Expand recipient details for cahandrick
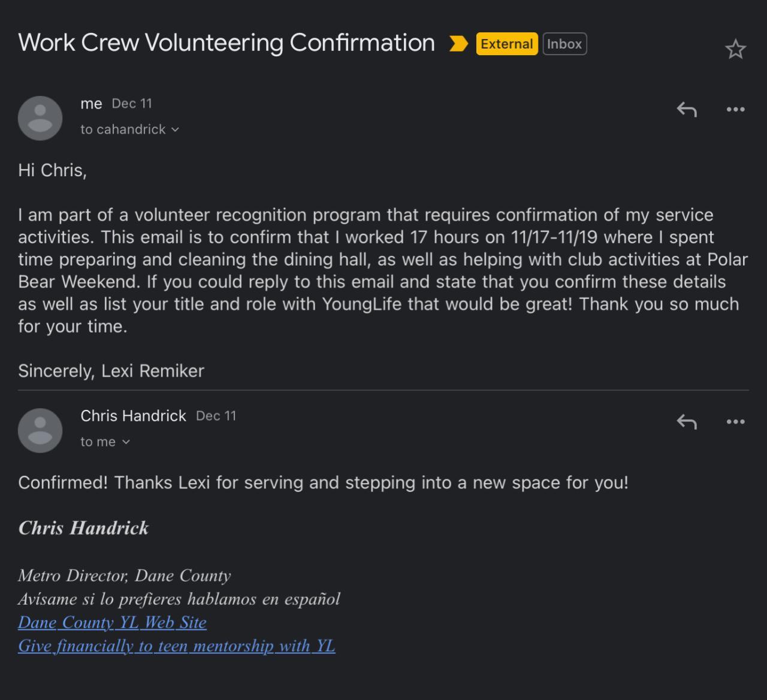The width and height of the screenshot is (767, 700). coord(175,129)
